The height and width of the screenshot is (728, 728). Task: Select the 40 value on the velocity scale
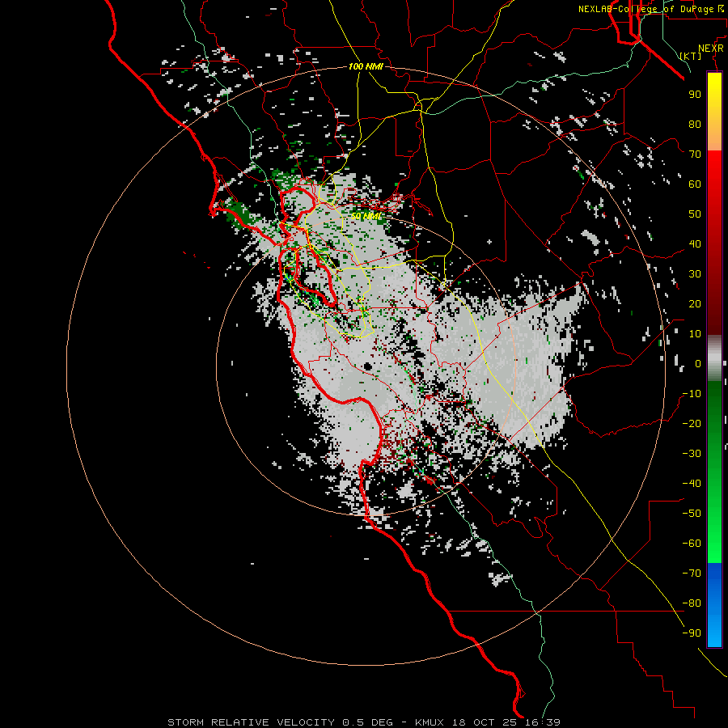pyautogui.click(x=695, y=243)
